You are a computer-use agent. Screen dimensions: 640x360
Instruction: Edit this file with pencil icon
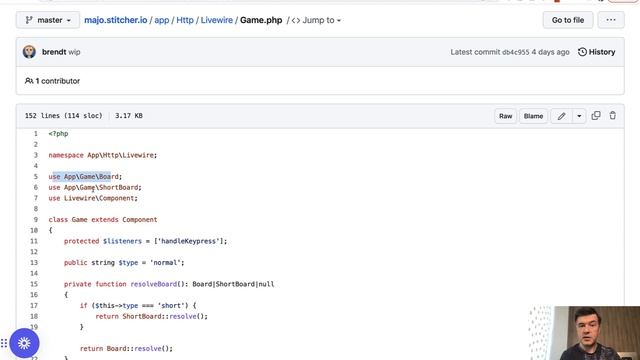pyautogui.click(x=562, y=116)
